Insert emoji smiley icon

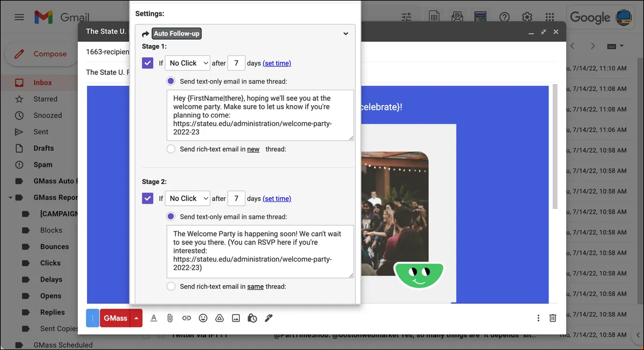[x=203, y=318]
